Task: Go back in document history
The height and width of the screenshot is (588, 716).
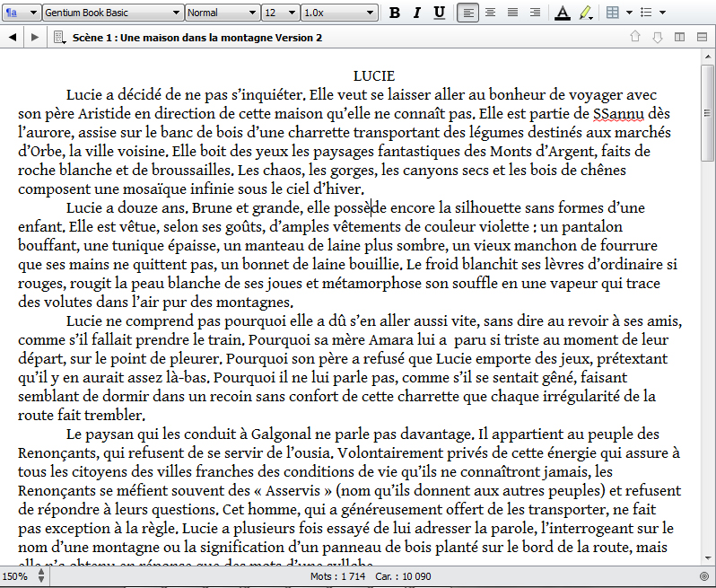Action: 13,38
